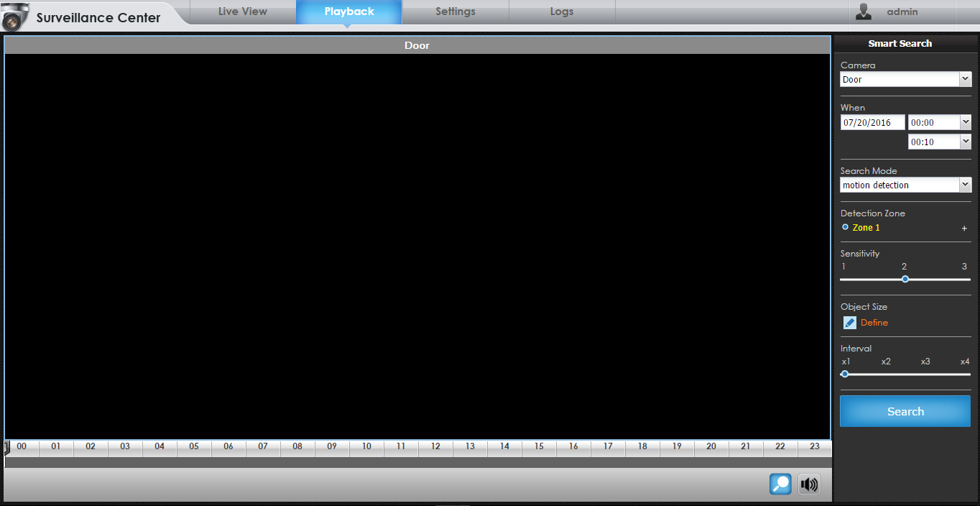The width and height of the screenshot is (980, 506).
Task: Click the x3 Interval label
Action: (925, 362)
